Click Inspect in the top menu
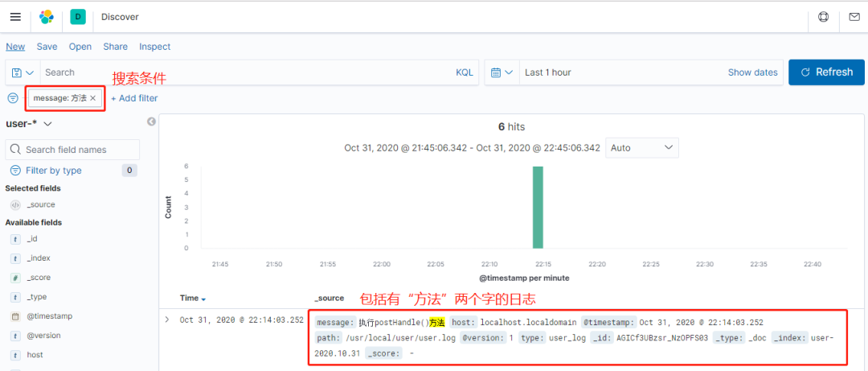Image resolution: width=868 pixels, height=371 pixels. click(x=155, y=47)
